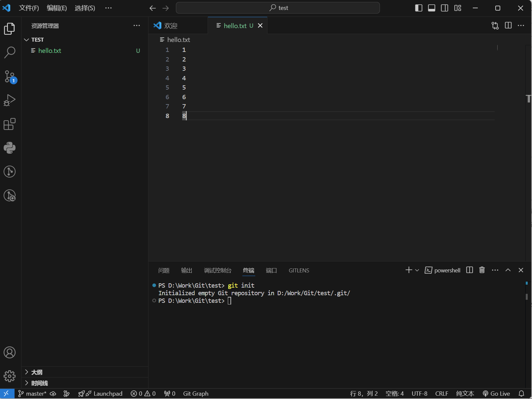Switch to the Problems panel tab

click(x=164, y=270)
